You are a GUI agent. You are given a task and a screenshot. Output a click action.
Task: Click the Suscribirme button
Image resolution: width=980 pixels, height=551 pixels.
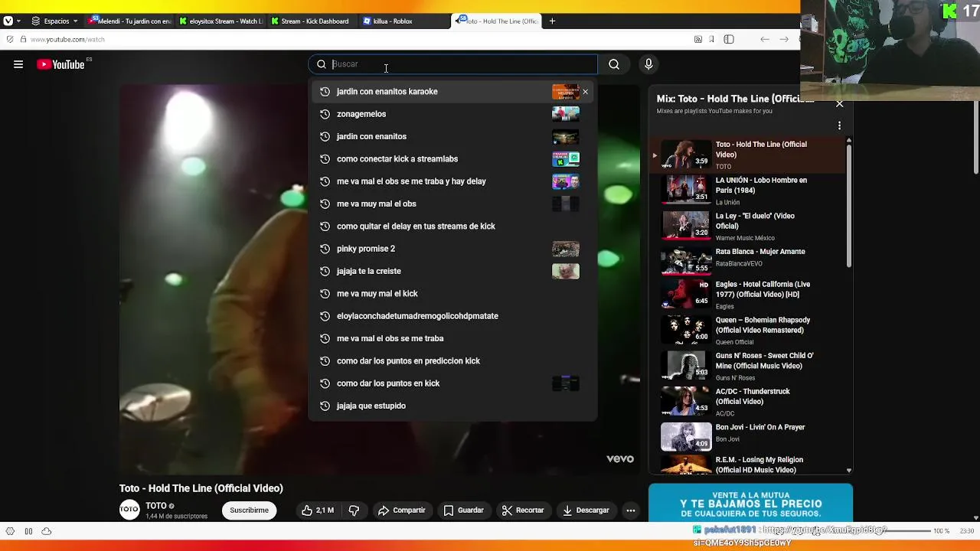pyautogui.click(x=249, y=510)
